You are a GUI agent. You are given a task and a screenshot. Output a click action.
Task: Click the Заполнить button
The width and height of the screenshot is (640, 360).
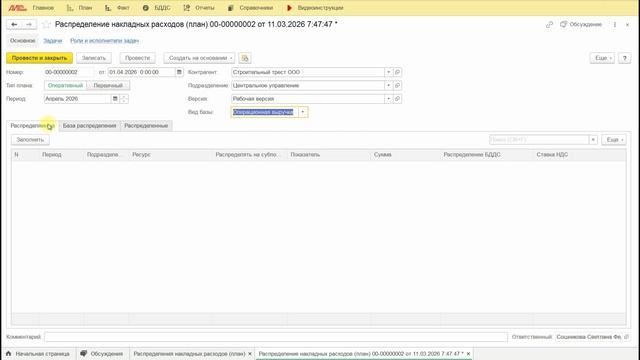click(x=30, y=140)
